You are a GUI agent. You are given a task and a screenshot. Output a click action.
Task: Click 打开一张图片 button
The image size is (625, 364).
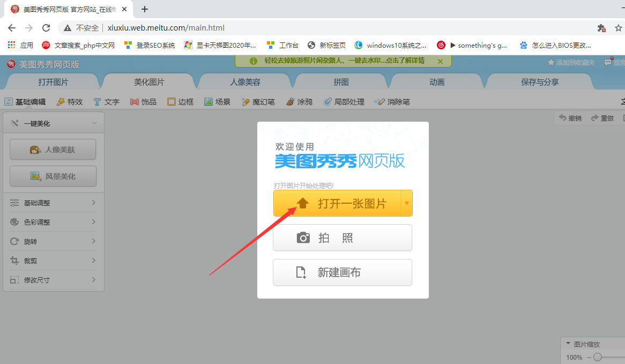(x=337, y=203)
